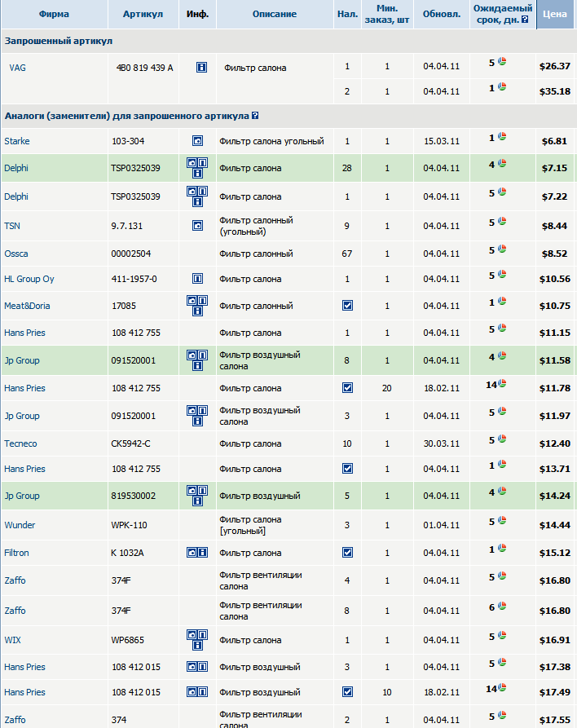Open the Ossca manufacturer link
This screenshot has width=577, height=728.
(15, 254)
